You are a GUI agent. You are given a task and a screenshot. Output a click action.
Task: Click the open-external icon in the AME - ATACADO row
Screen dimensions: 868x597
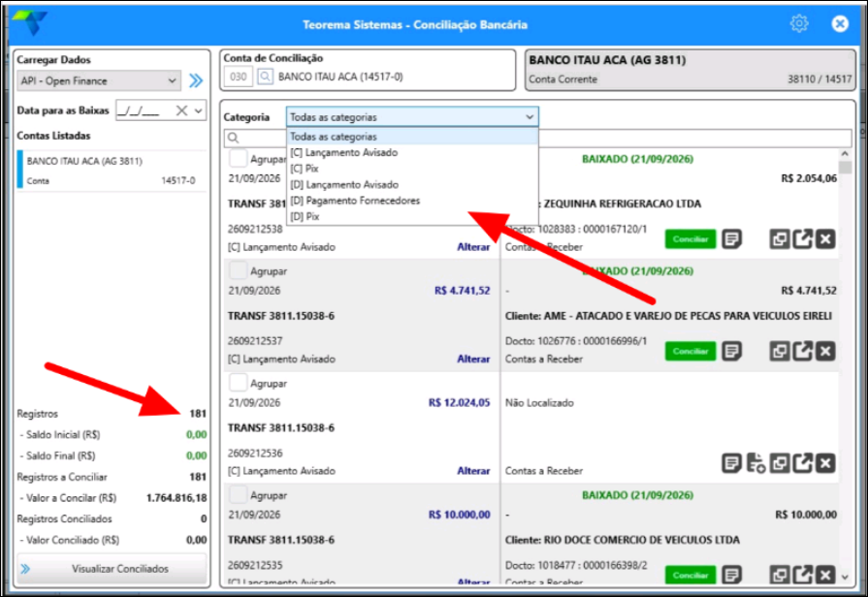tap(803, 352)
